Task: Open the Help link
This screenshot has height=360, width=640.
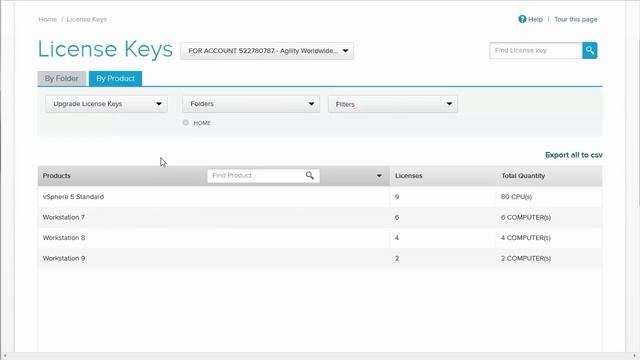Action: pos(536,19)
